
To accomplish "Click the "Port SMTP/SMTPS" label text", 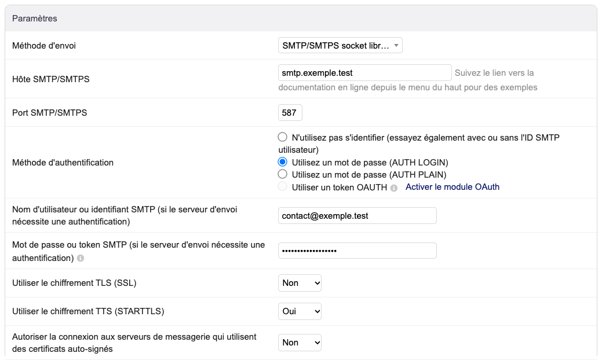I will 49,113.
